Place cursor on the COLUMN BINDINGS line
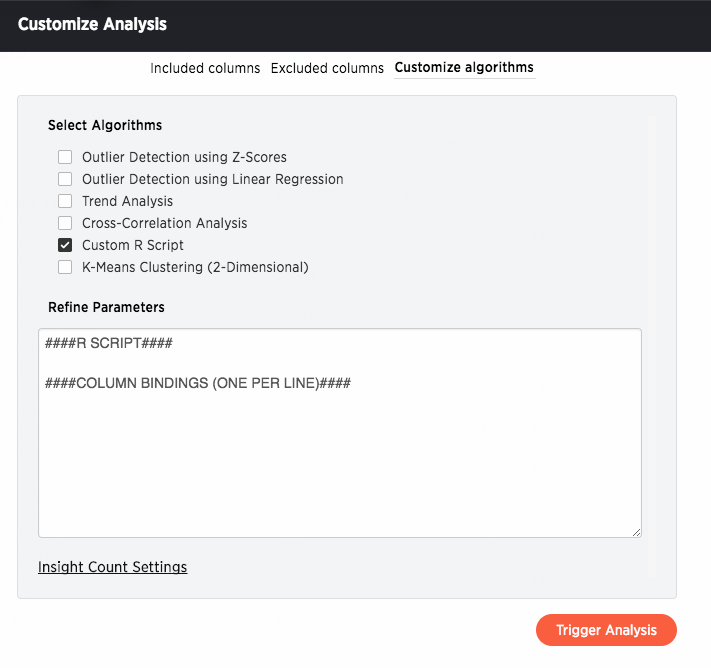This screenshot has width=711, height=668. pyautogui.click(x=198, y=383)
